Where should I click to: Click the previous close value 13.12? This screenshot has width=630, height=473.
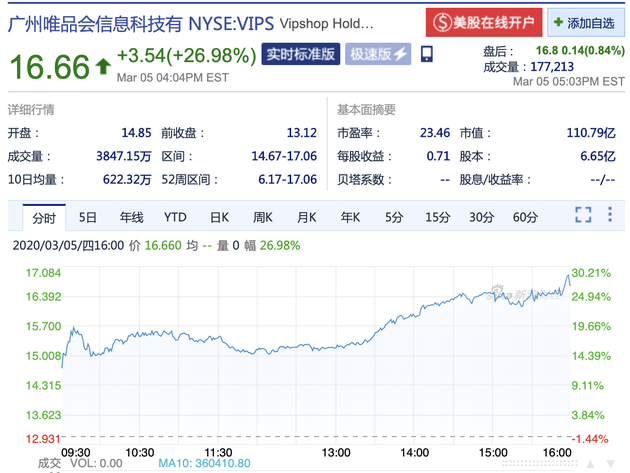tap(302, 133)
